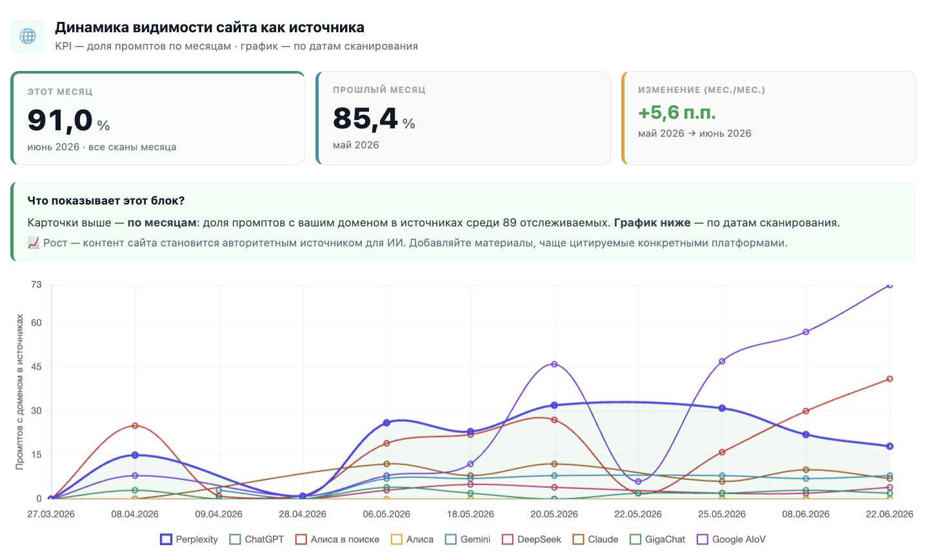Toggle the orange "Алиса" legend item
Viewport: 929px width, 560px height.
coord(412,539)
